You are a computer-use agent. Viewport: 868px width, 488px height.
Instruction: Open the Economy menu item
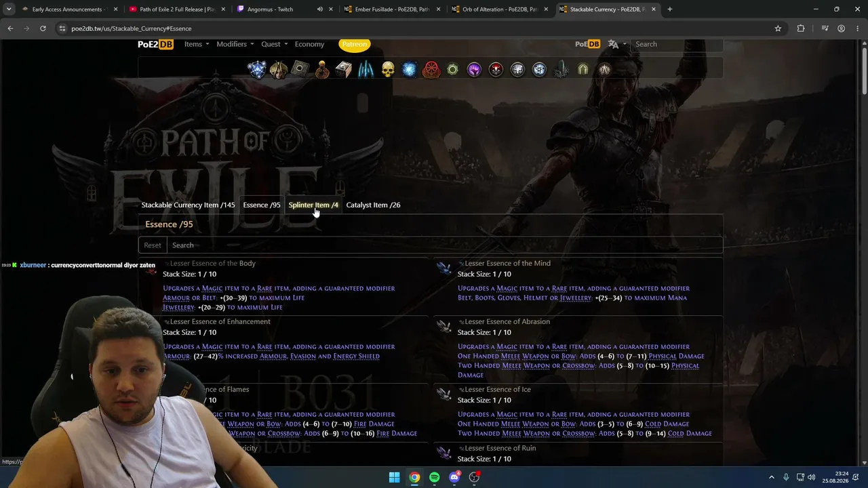[x=309, y=44]
